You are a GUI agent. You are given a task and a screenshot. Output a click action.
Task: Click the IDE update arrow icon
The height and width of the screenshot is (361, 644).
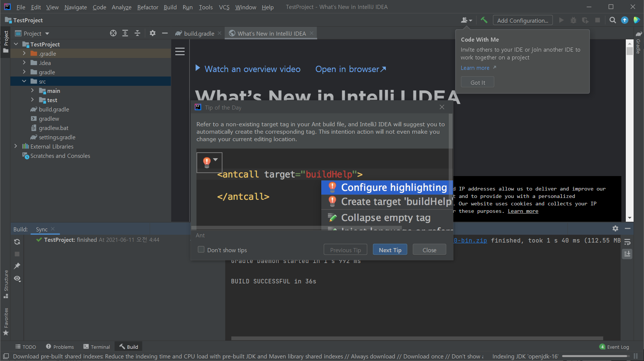pyautogui.click(x=625, y=20)
